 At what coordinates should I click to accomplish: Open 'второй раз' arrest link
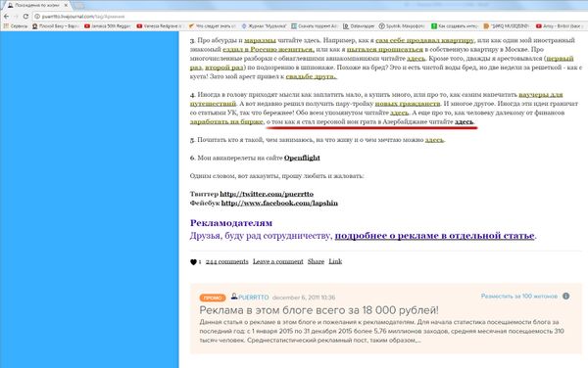click(x=223, y=68)
